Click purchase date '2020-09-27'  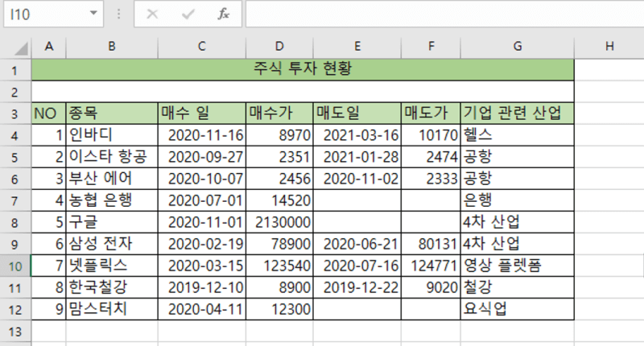pyautogui.click(x=202, y=157)
